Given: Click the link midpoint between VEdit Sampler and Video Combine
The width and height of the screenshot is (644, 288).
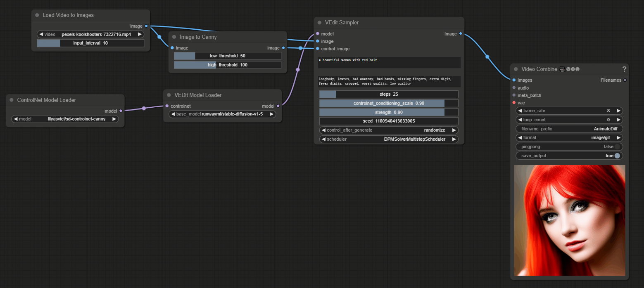Looking at the screenshot, I should point(487,57).
